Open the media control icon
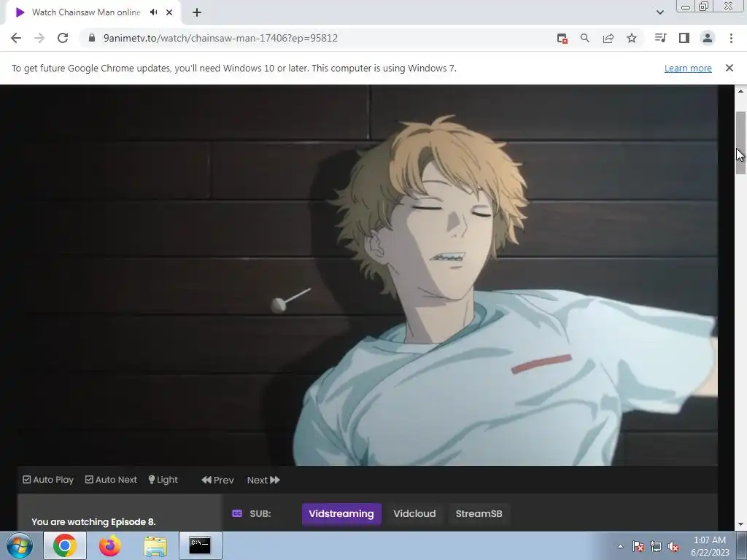This screenshot has height=560, width=747. point(660,38)
